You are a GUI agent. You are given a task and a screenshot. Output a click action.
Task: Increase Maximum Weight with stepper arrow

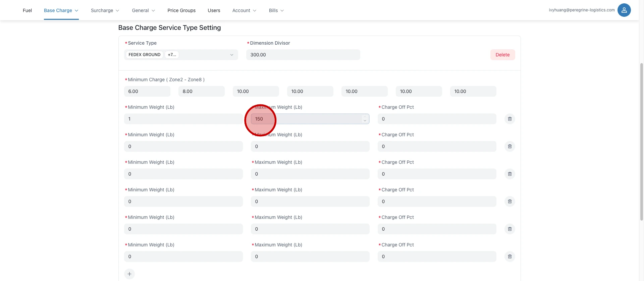(365, 117)
